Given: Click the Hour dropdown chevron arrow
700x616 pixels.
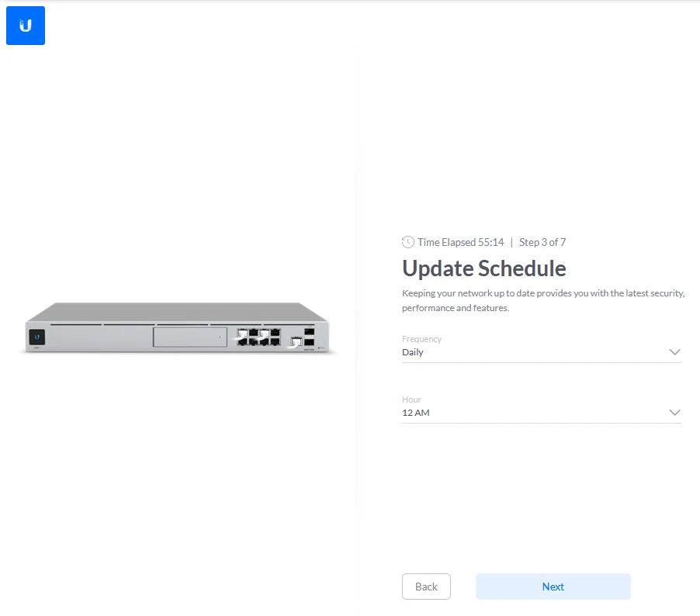Looking at the screenshot, I should 674,413.
